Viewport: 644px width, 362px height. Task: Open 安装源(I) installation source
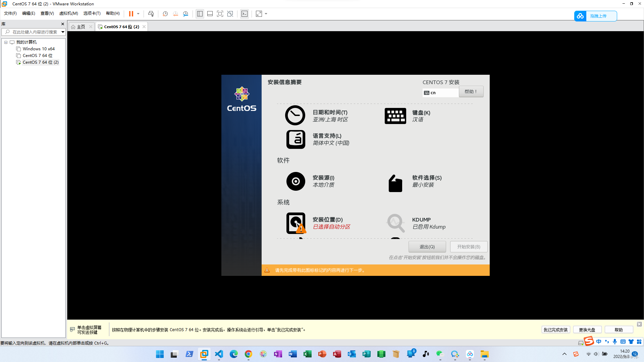(x=310, y=181)
